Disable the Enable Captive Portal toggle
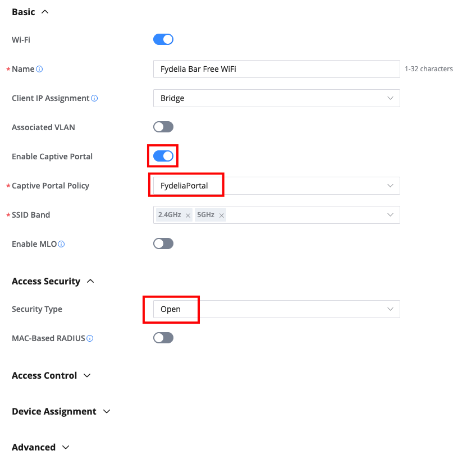The width and height of the screenshot is (476, 469). 163,156
